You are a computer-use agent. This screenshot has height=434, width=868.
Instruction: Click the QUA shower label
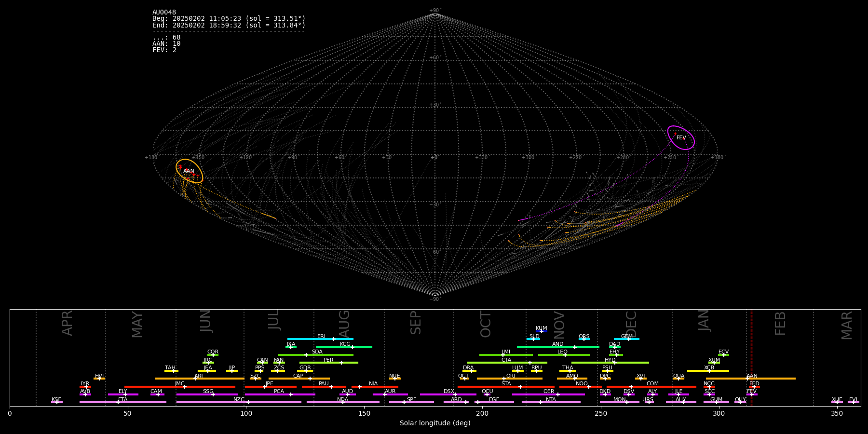[x=678, y=376]
